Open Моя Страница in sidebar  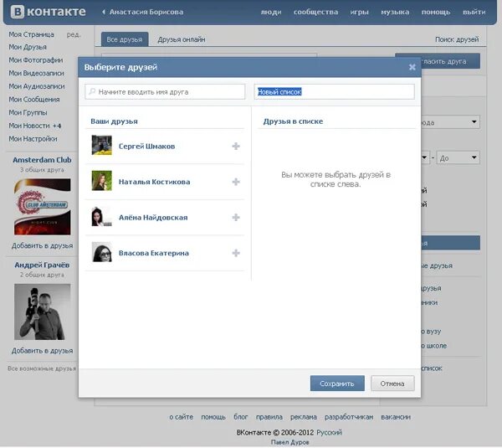pos(32,34)
